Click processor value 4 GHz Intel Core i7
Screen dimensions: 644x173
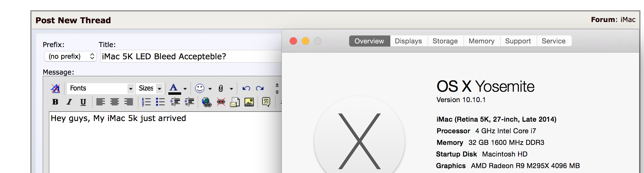tap(506, 131)
